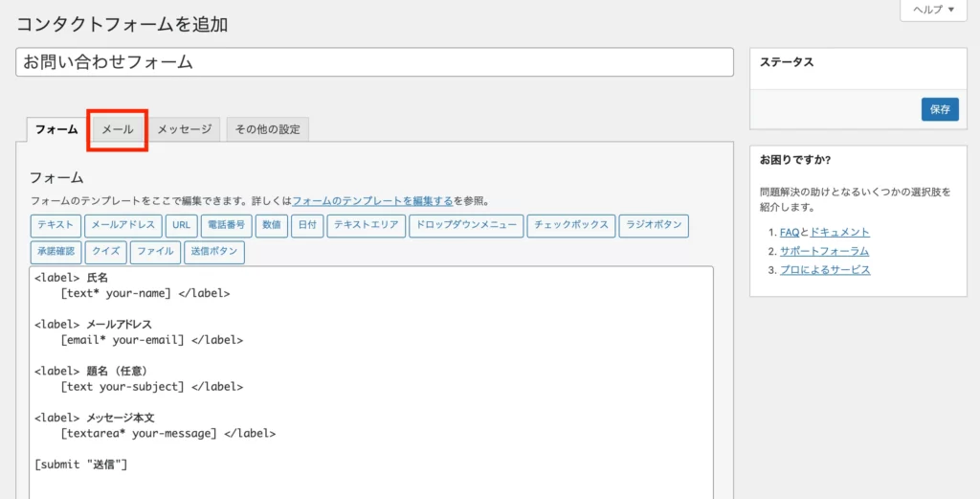Insert a 日付 tag

pyautogui.click(x=307, y=226)
